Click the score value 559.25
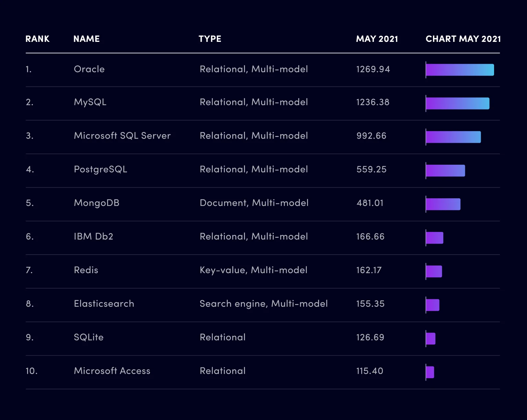The width and height of the screenshot is (527, 420). pos(372,170)
